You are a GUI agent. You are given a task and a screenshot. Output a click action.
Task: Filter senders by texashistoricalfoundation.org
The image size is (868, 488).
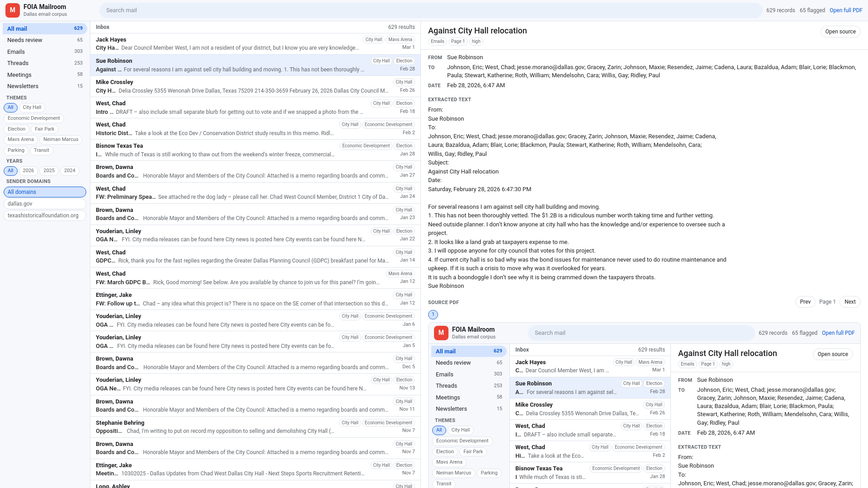point(45,216)
